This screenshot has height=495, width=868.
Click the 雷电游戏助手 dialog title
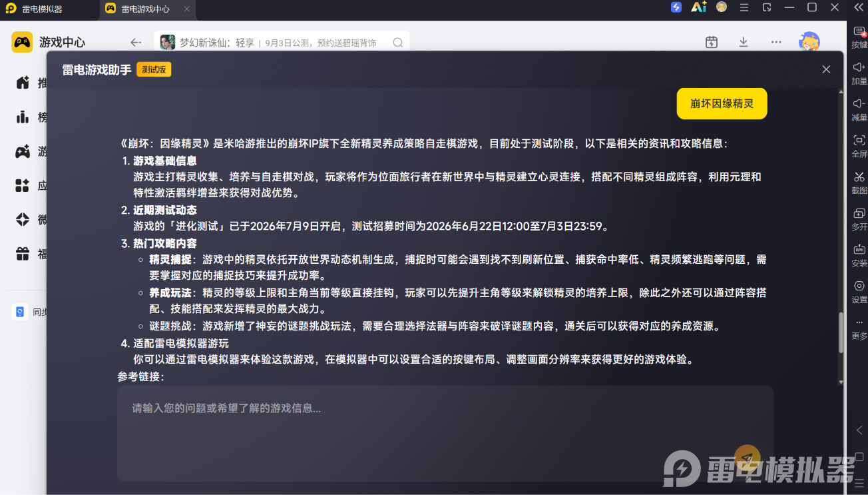97,69
